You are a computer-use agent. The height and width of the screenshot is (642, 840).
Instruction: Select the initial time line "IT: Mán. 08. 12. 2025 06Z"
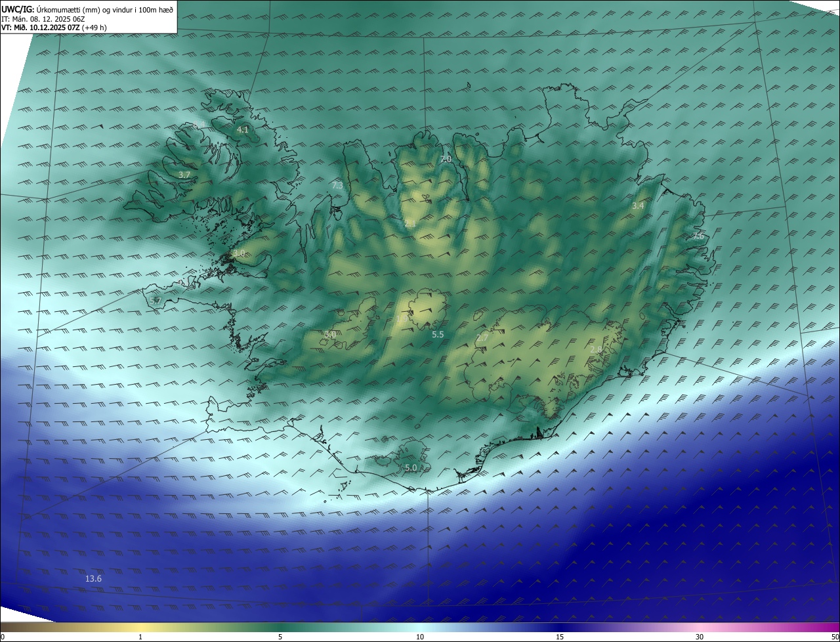pos(43,18)
